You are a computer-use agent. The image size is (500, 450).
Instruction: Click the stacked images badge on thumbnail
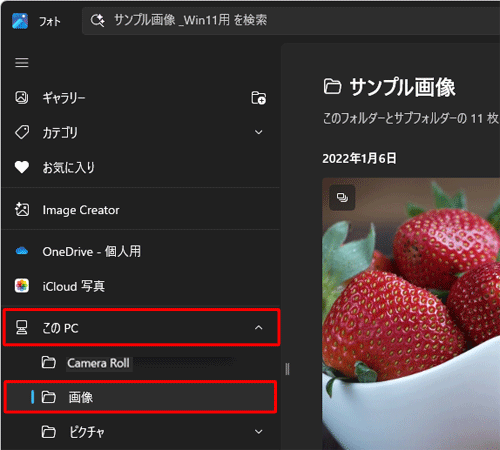(x=342, y=197)
